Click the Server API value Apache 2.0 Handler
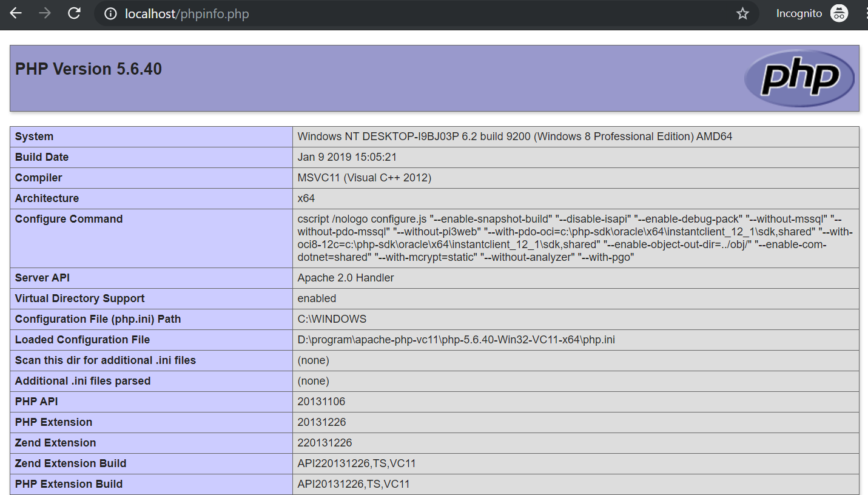The image size is (868, 495). pyautogui.click(x=345, y=277)
